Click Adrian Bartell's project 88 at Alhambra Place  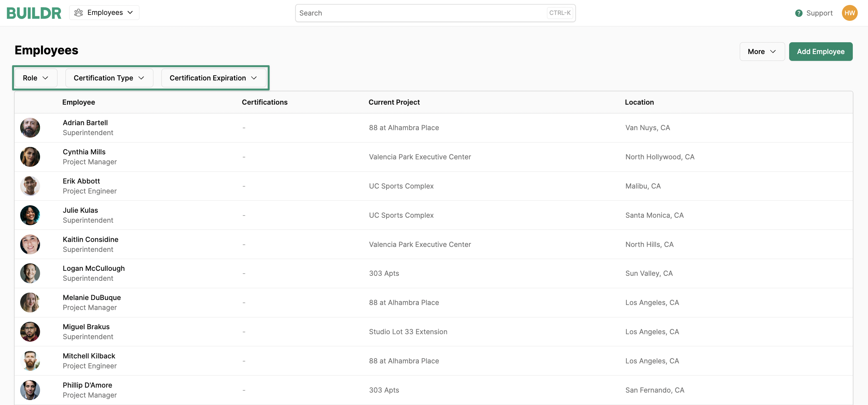coord(404,128)
